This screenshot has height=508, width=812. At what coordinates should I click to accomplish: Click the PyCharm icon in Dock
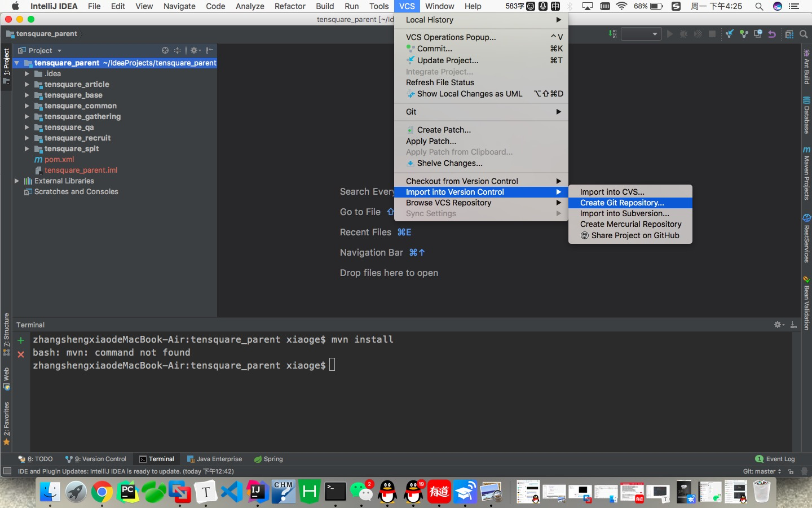(128, 492)
